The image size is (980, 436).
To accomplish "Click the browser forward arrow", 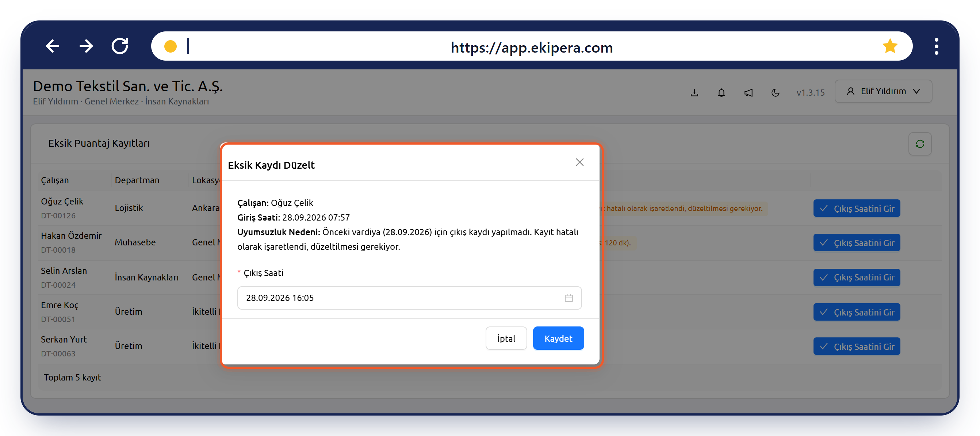I will pyautogui.click(x=87, y=46).
